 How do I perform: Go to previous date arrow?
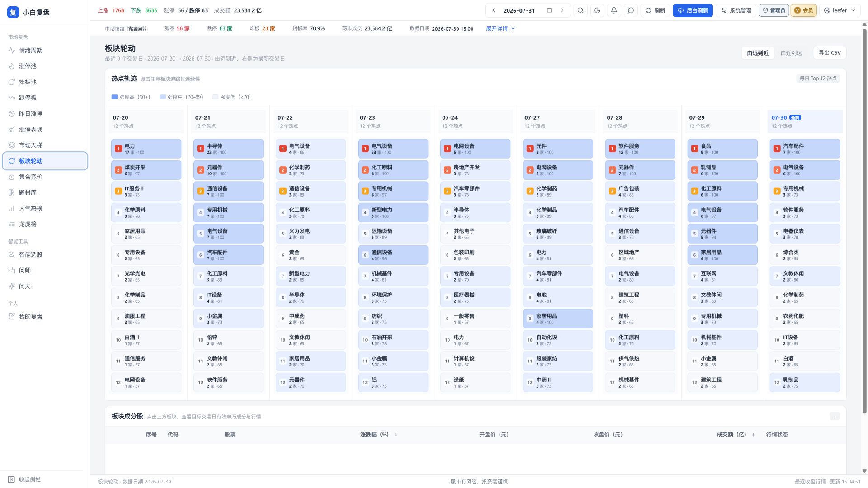[494, 10]
